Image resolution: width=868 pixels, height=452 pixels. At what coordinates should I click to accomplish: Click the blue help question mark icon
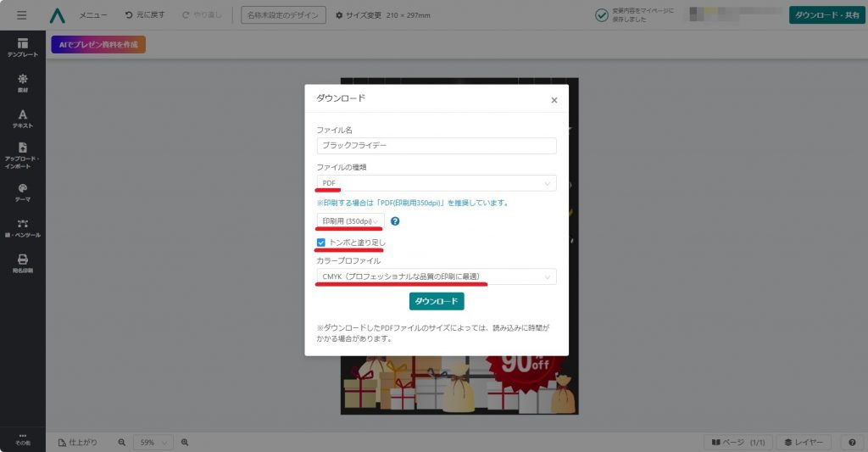[395, 221]
